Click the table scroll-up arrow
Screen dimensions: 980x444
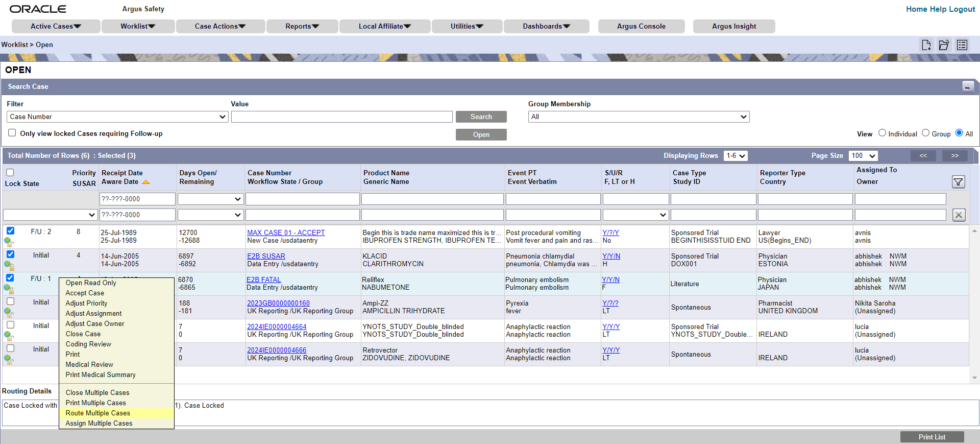pyautogui.click(x=974, y=231)
